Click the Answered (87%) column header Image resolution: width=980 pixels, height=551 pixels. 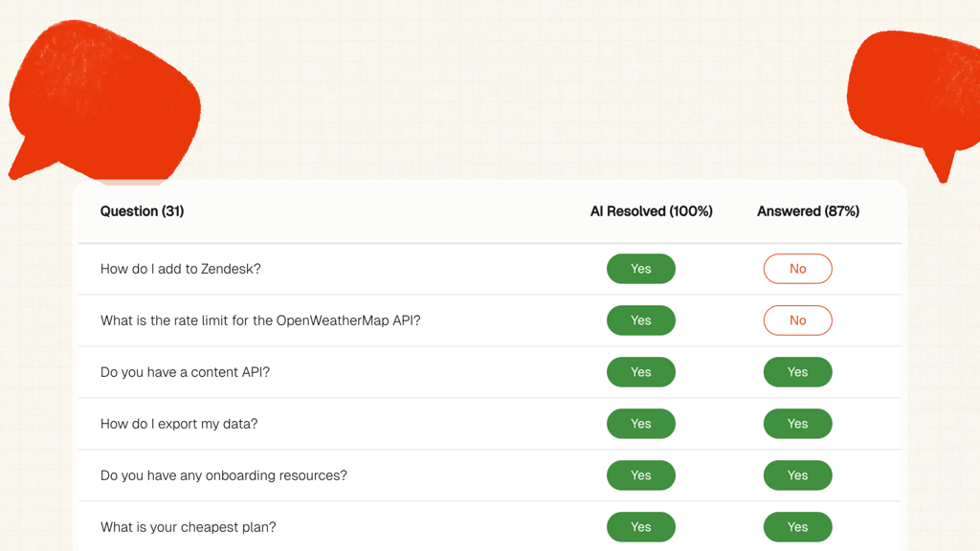pos(808,211)
